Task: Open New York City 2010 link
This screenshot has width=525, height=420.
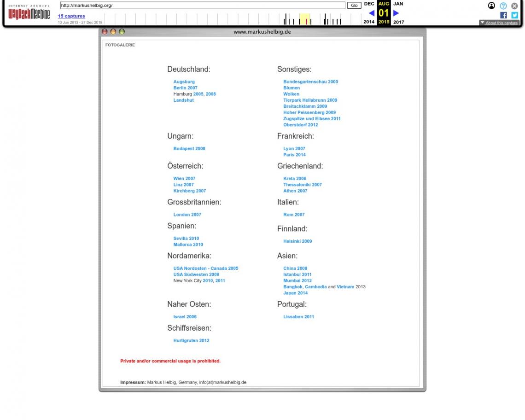Action: pyautogui.click(x=208, y=280)
